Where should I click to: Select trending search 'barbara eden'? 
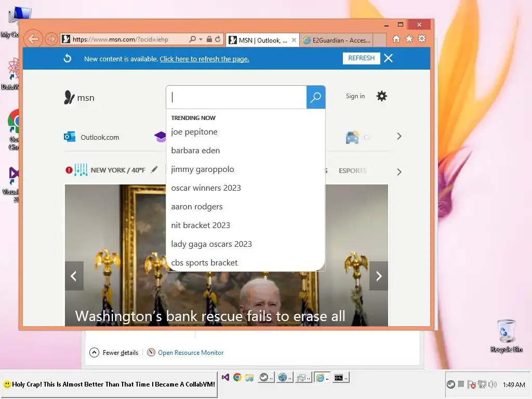[195, 150]
